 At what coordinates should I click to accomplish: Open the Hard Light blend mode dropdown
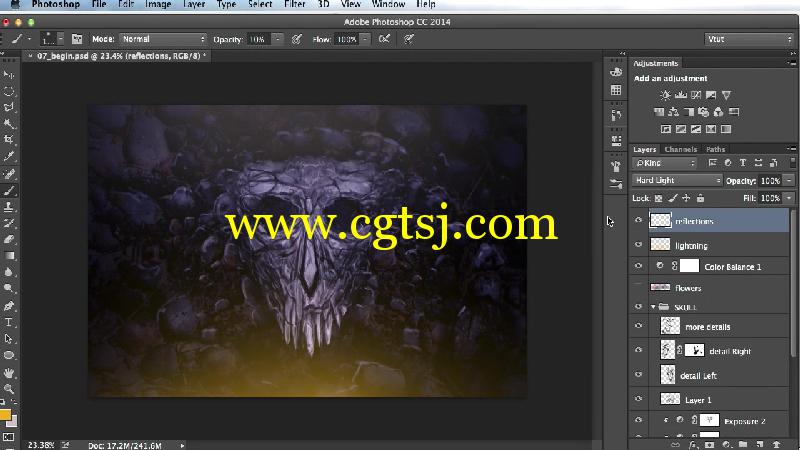pyautogui.click(x=677, y=180)
